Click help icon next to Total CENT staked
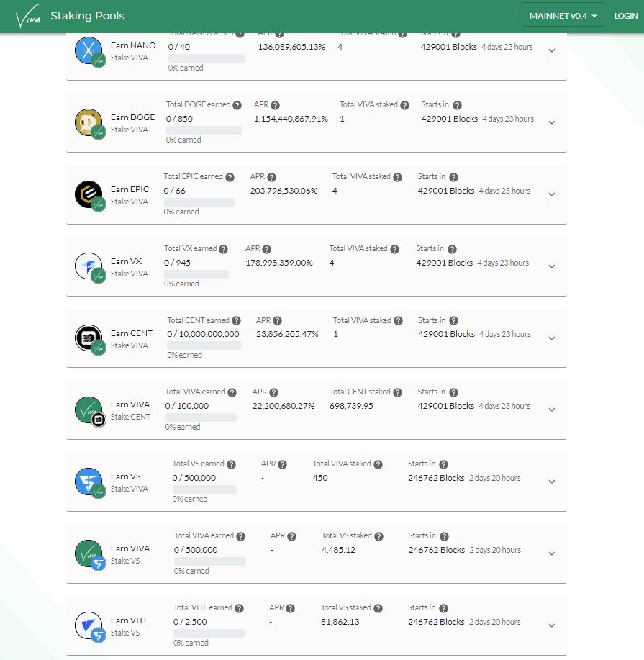Image resolution: width=644 pixels, height=660 pixels. point(397,392)
